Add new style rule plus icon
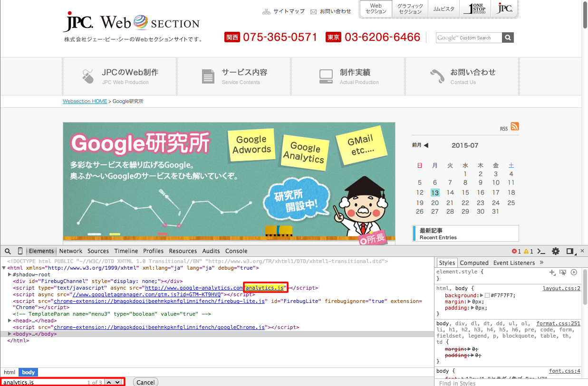The image size is (588, 386). pos(552,272)
